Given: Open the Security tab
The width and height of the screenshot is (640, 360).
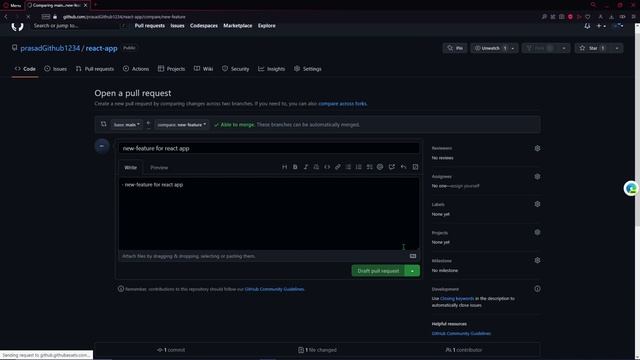Looking at the screenshot, I should 236,69.
